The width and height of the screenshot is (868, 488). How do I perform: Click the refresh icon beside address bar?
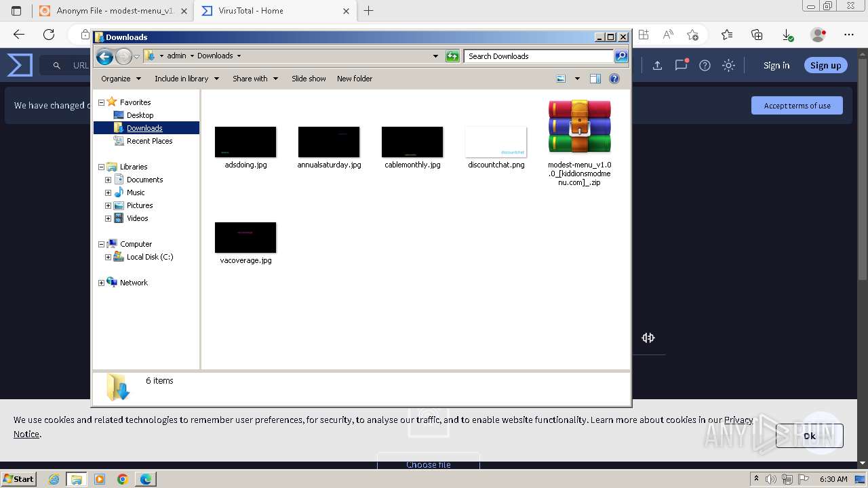(452, 56)
